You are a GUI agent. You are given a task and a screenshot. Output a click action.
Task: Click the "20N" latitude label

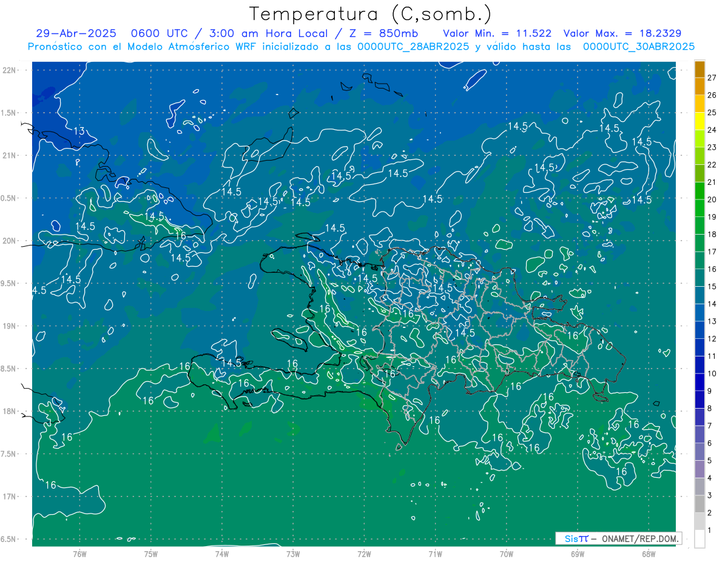(x=8, y=241)
